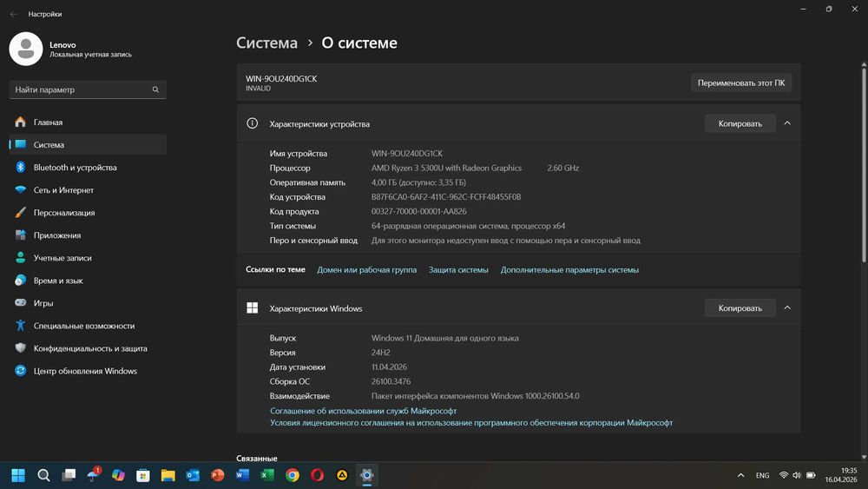Open the Главная home page in sidebar
Image resolution: width=868 pixels, height=489 pixels.
(x=88, y=122)
